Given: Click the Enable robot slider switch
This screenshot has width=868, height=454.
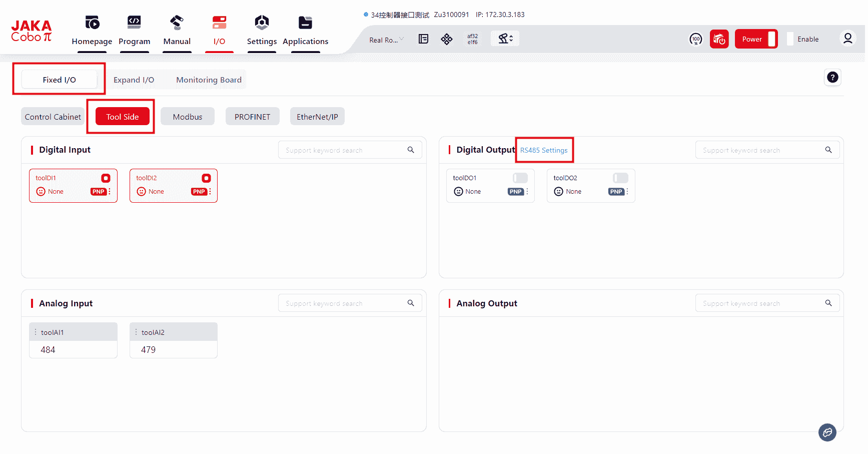Looking at the screenshot, I should pos(790,39).
